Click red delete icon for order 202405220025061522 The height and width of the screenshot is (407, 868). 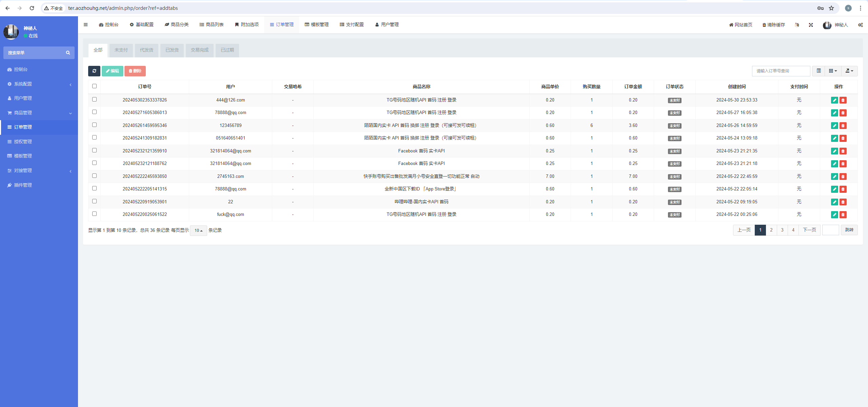[843, 215]
